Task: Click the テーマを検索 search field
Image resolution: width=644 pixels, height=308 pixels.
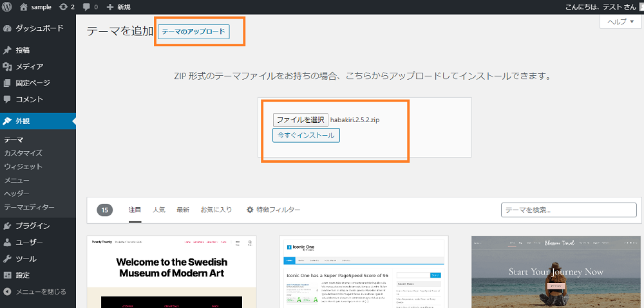Action: (x=568, y=210)
